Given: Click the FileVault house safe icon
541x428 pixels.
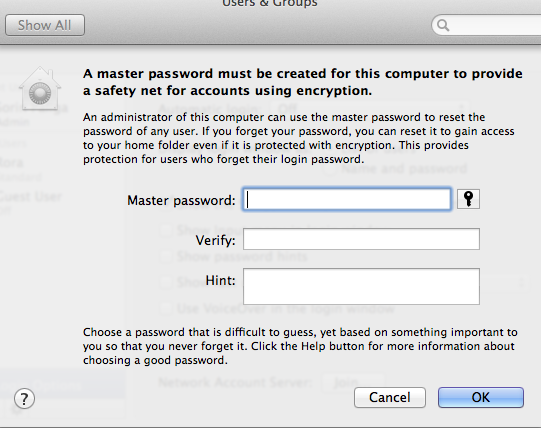Looking at the screenshot, I should (x=40, y=89).
